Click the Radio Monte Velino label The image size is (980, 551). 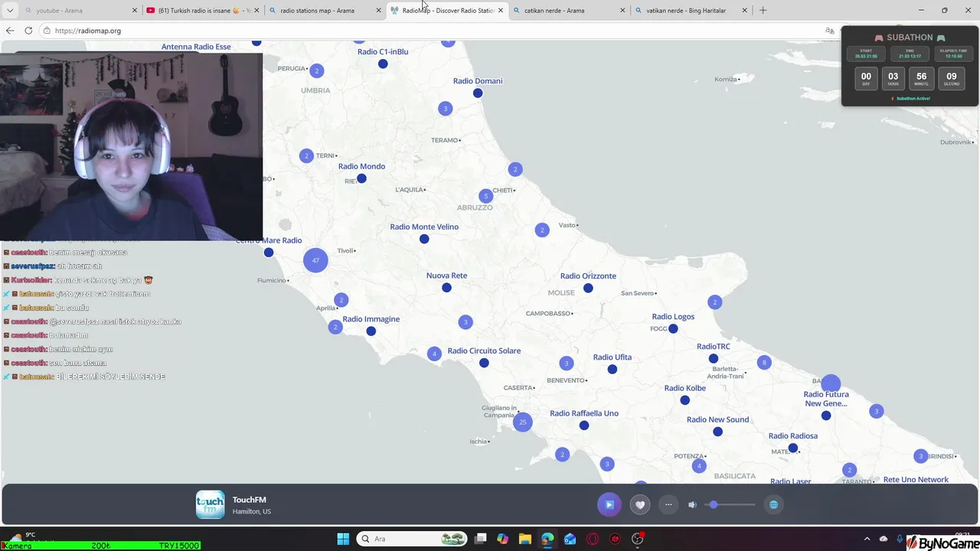[424, 227]
